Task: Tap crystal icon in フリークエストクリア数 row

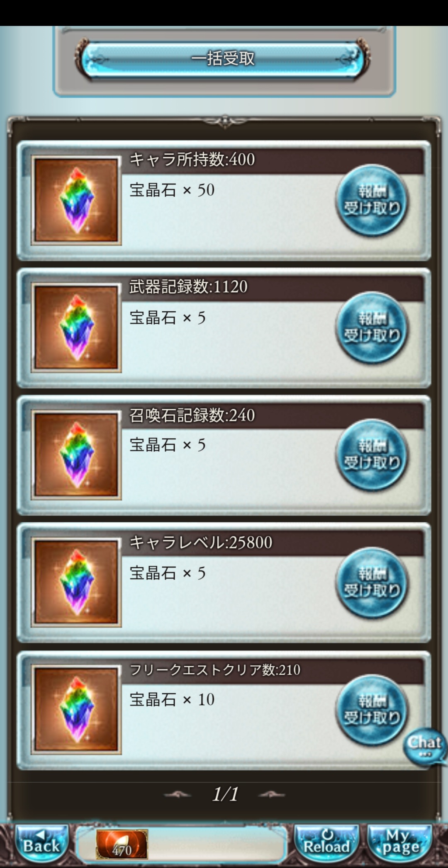Action: (x=76, y=710)
